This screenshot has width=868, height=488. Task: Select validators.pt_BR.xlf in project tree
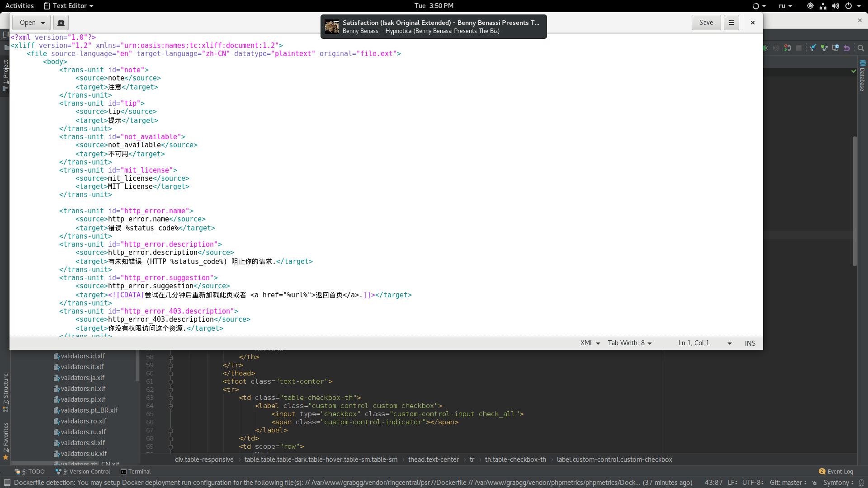coord(89,410)
